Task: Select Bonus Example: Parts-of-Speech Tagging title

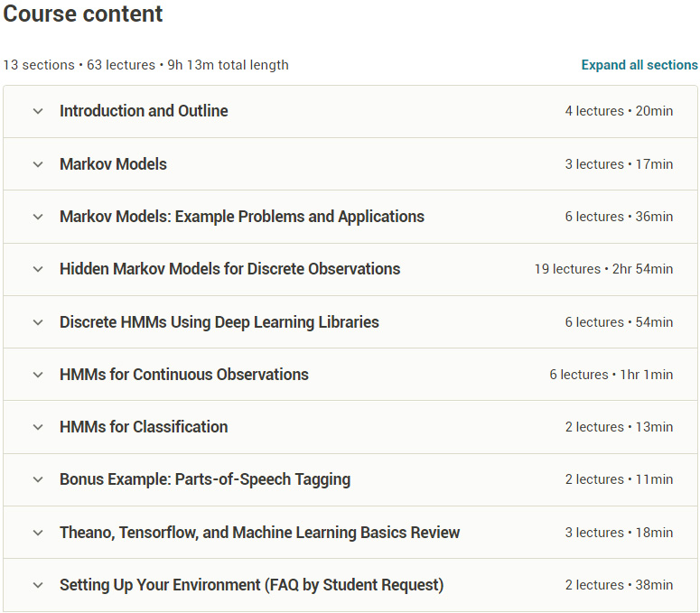Action: click(x=205, y=479)
